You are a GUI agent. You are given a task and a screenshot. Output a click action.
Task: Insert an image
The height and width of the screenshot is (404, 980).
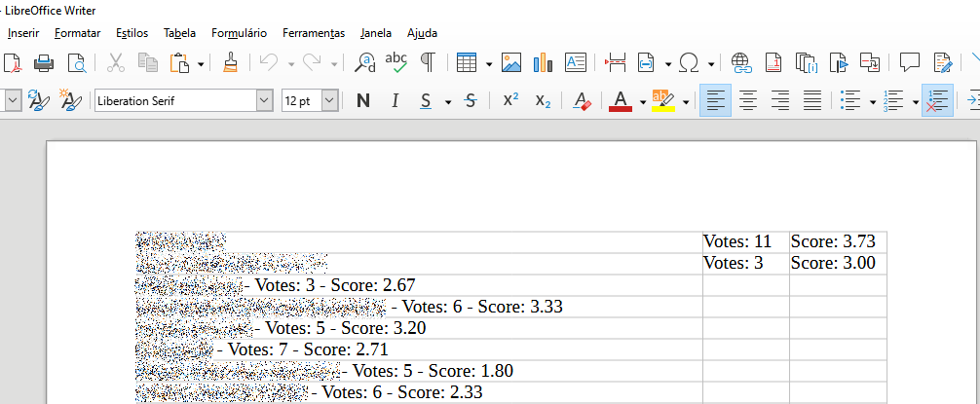511,62
